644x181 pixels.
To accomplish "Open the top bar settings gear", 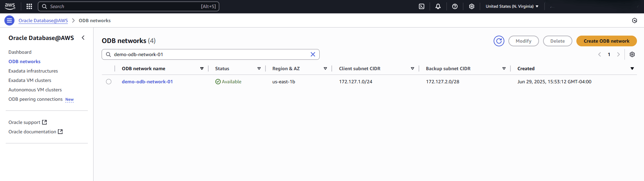I will point(471,6).
